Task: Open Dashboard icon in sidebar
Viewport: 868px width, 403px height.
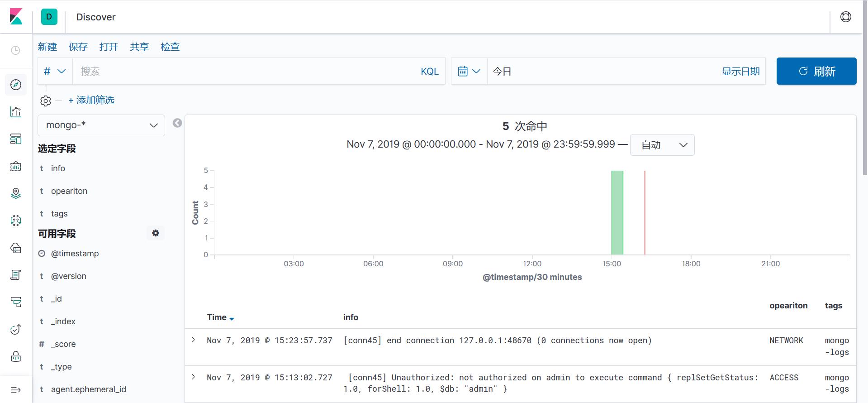Action: 16,139
